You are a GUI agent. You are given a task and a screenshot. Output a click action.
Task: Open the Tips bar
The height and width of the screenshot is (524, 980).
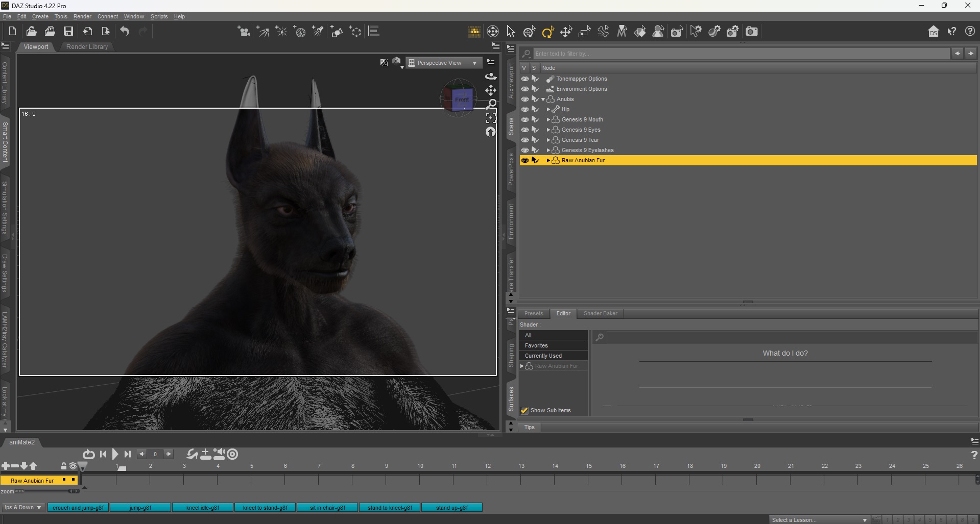[530, 427]
